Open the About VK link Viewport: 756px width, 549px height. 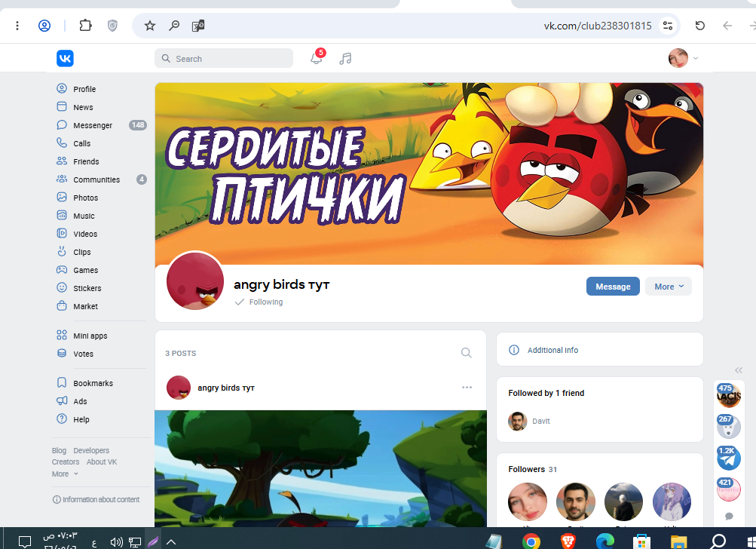[x=102, y=462]
